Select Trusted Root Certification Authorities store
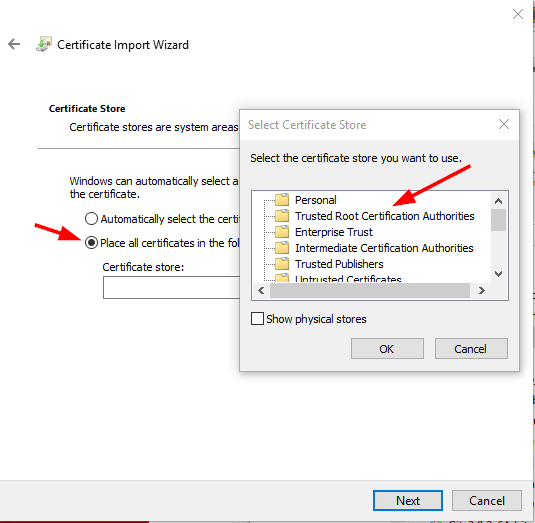The height and width of the screenshot is (523, 535). [385, 216]
